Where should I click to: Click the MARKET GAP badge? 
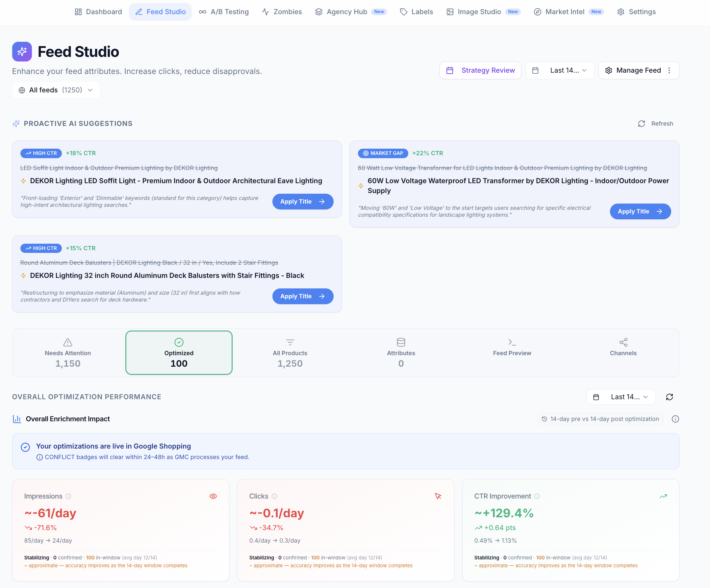pyautogui.click(x=383, y=154)
